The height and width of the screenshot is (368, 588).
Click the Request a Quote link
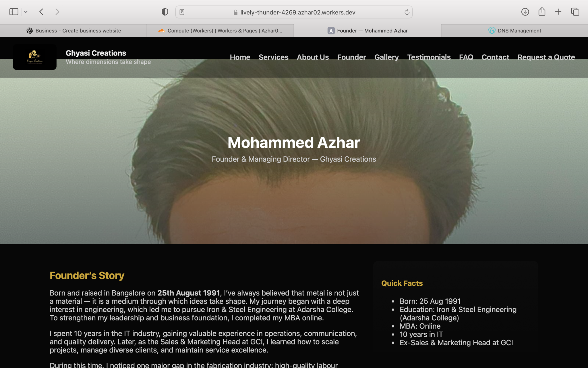pos(546,57)
